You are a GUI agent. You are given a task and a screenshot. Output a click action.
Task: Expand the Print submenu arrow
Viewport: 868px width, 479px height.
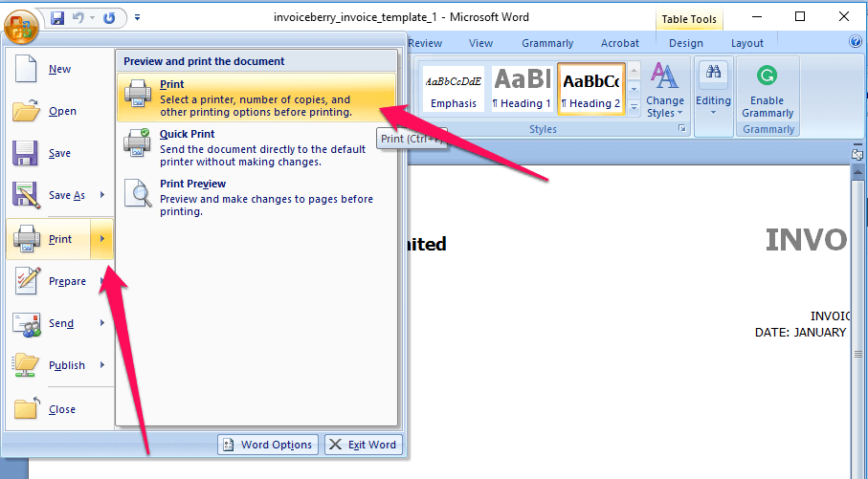102,239
